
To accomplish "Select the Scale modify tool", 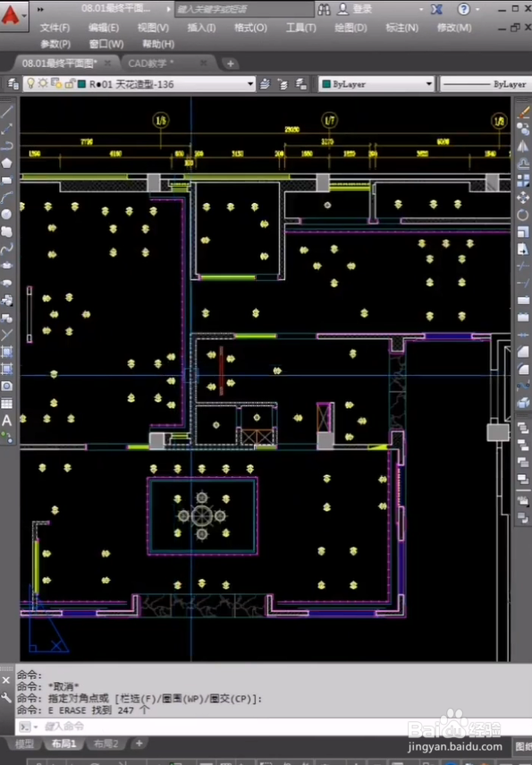I will click(523, 233).
